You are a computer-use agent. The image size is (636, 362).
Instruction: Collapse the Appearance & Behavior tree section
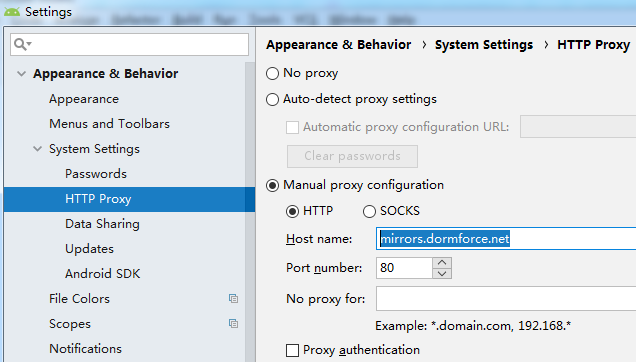click(x=21, y=74)
